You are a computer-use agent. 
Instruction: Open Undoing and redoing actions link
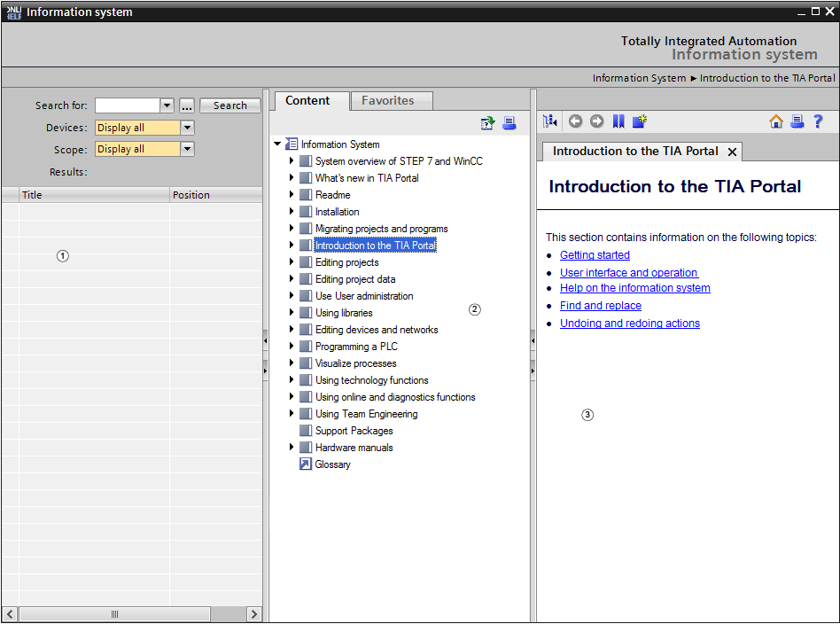click(630, 324)
